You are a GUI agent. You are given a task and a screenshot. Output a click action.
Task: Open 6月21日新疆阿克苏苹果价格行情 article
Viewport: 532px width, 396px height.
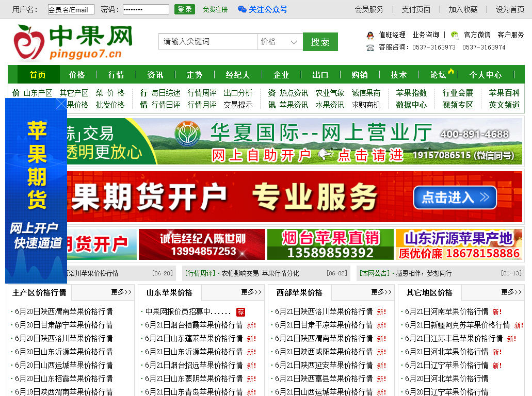click(457, 325)
